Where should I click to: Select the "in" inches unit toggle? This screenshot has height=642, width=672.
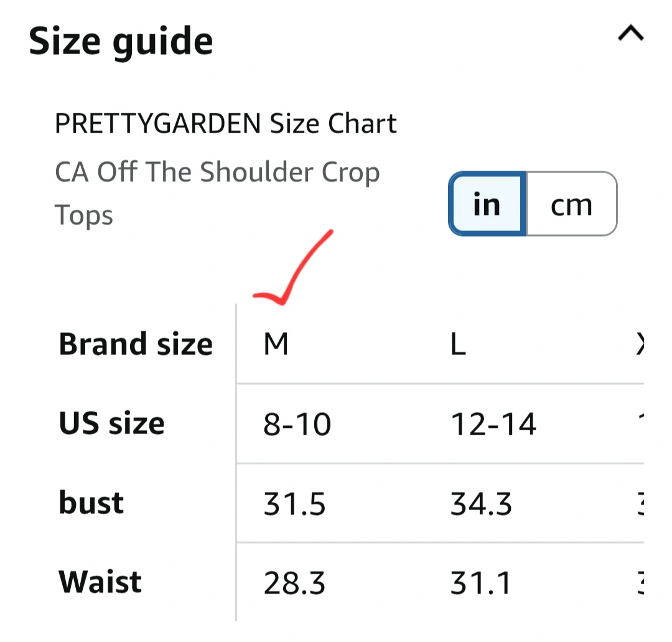488,204
